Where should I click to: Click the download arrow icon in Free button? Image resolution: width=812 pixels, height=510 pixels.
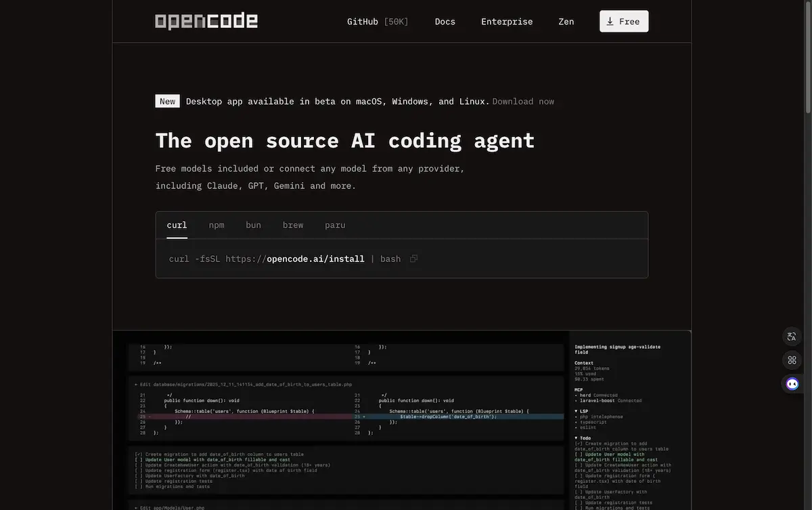(610, 21)
